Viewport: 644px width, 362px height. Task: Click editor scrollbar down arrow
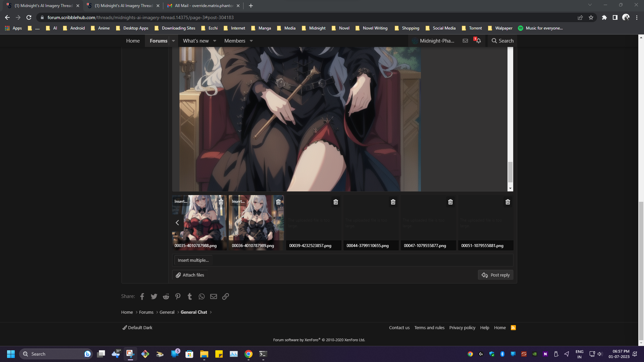point(510,188)
